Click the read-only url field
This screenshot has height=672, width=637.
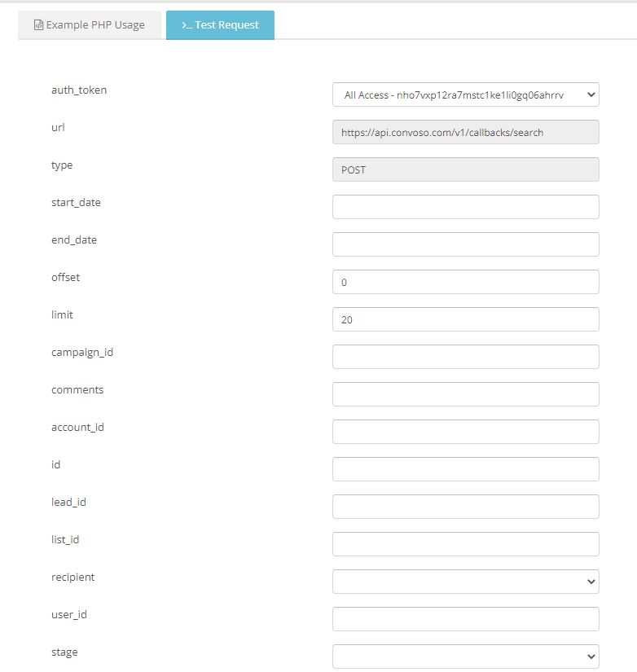[465, 132]
